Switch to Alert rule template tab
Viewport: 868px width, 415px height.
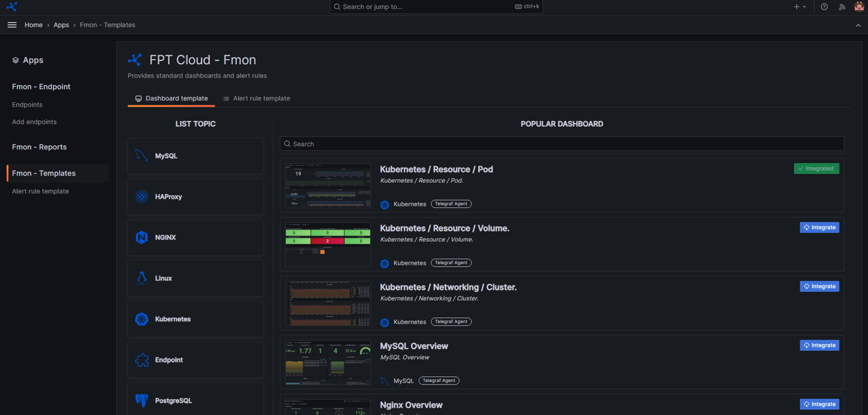pos(256,98)
